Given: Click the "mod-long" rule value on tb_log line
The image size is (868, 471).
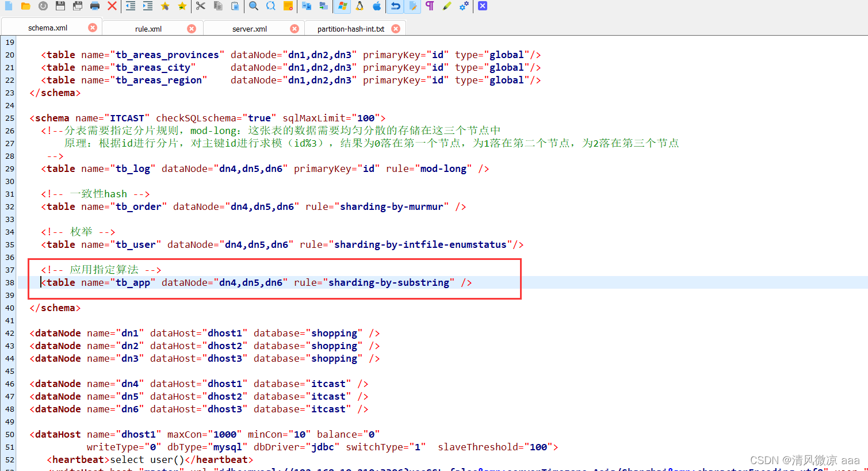Looking at the screenshot, I should point(443,169).
